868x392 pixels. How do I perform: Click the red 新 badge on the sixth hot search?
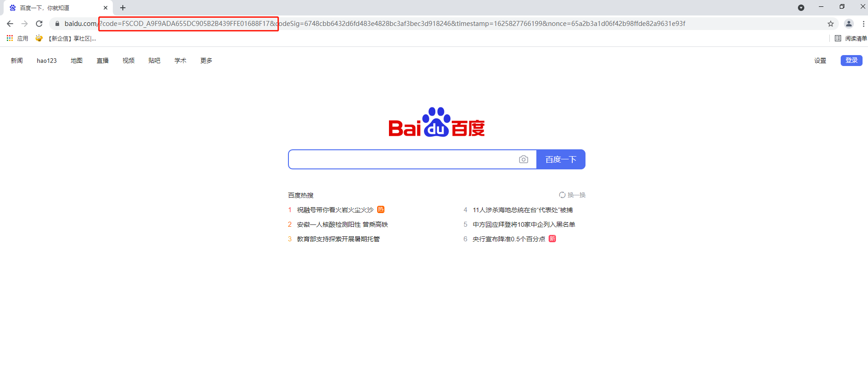552,239
